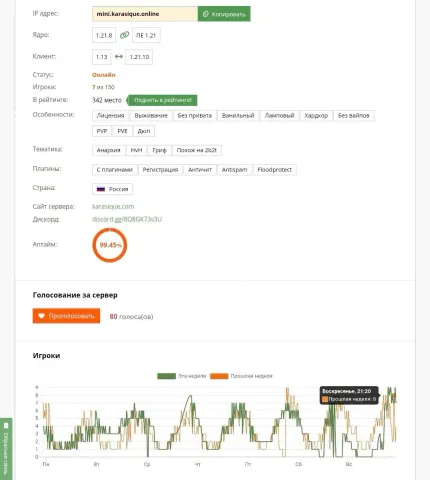Select the Хардкор feature tag
430x480 pixels.
(x=316, y=116)
